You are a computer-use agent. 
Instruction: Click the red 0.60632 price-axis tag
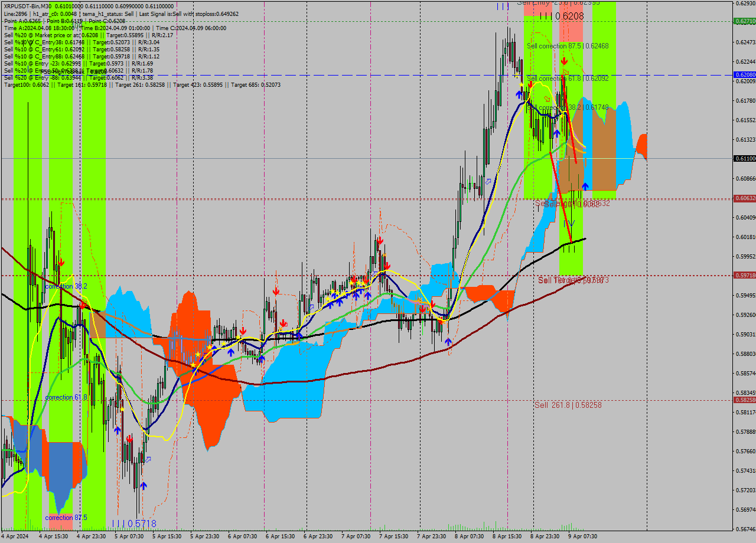coord(745,198)
